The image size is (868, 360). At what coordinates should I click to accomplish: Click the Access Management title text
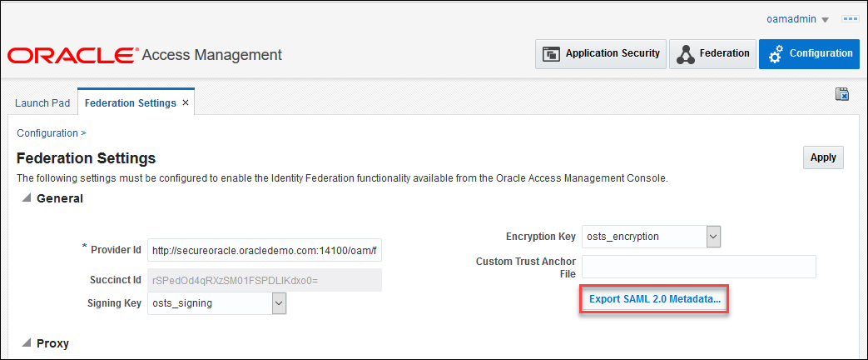[212, 55]
